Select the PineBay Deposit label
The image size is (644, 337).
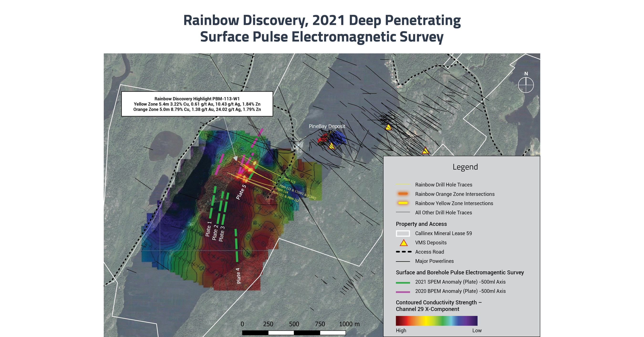tap(327, 126)
